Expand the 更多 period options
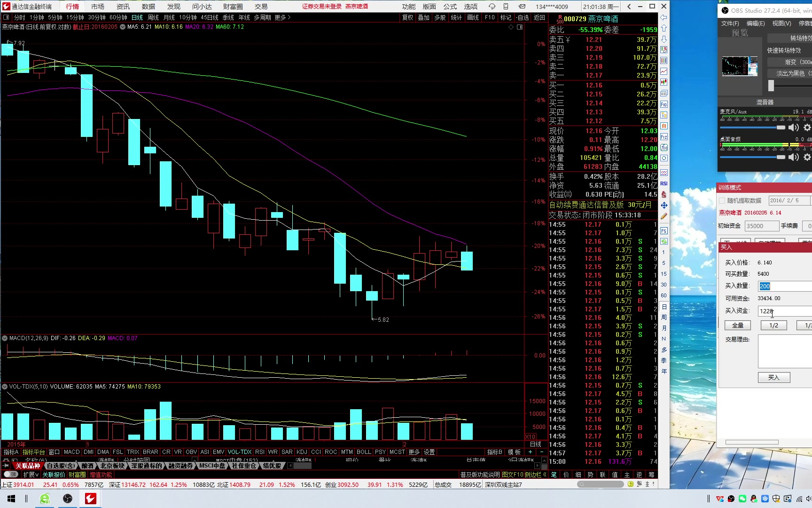The image size is (812, 508). (x=282, y=17)
